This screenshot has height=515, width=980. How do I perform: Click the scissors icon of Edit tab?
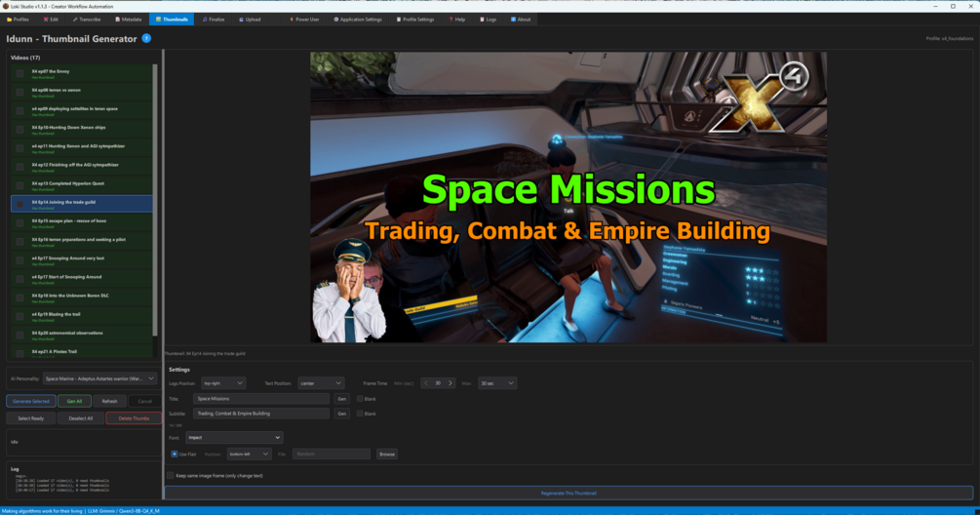[x=46, y=20]
